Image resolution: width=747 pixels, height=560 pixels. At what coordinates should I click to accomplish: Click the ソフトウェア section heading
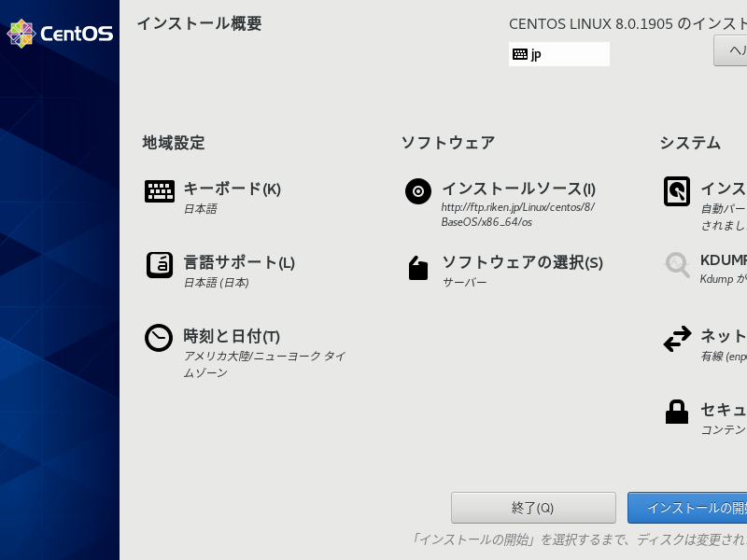pos(448,143)
